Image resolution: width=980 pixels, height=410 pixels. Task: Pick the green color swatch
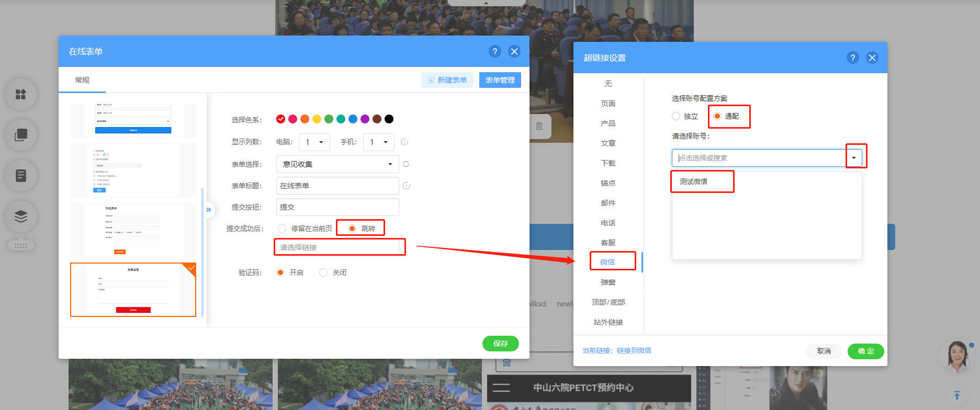(329, 119)
